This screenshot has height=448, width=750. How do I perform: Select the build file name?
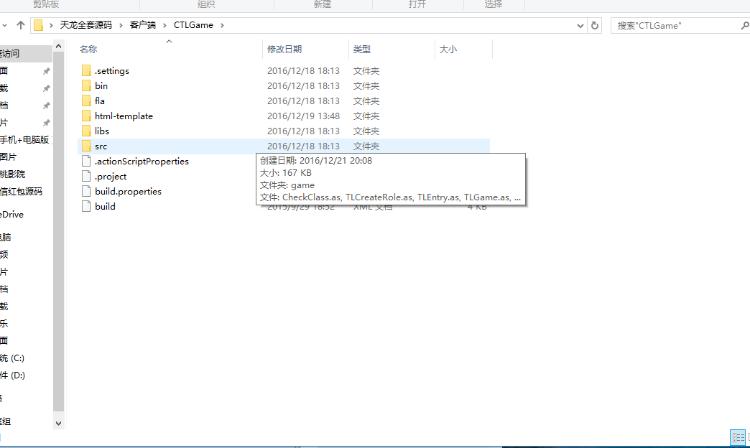pyautogui.click(x=105, y=207)
